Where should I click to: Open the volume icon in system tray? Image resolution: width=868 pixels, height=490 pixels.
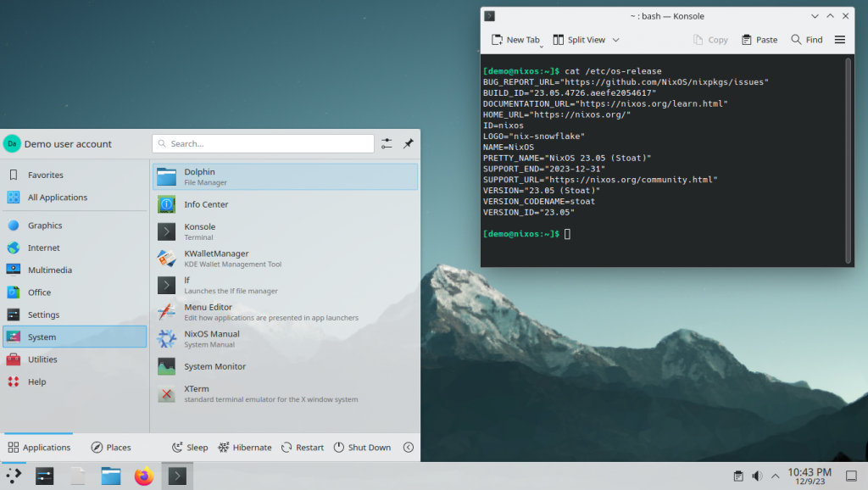(x=757, y=476)
